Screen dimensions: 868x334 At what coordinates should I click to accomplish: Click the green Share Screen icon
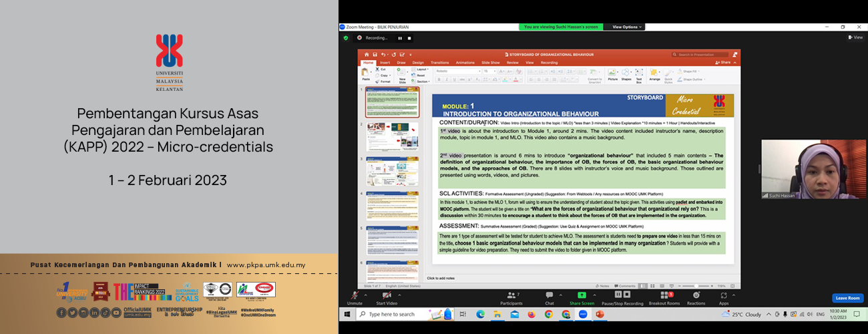click(581, 295)
